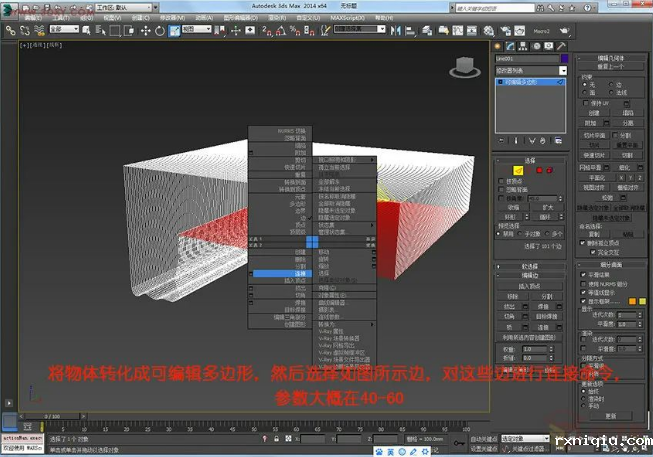Click the ViewCube in the viewport
653x457 pixels.
[x=465, y=67]
